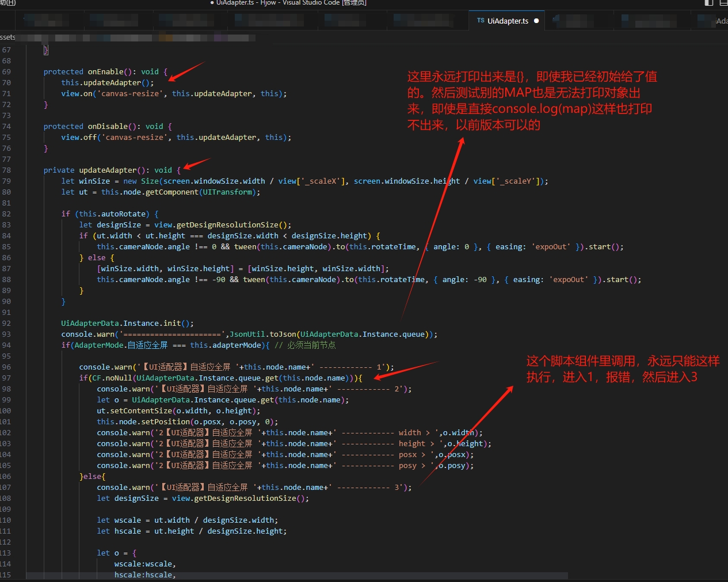728x582 pixels.
Task: Click the TS file icon on UiAdapter.ts tab
Action: [x=481, y=21]
